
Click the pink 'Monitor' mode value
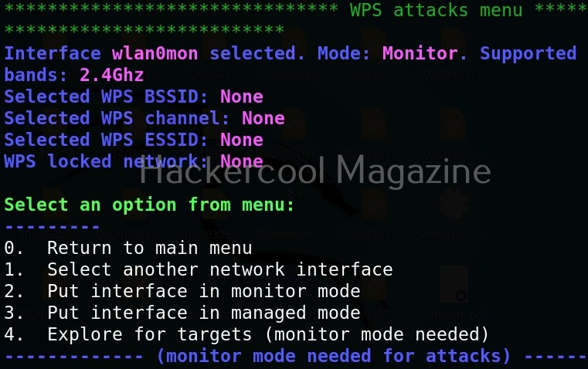420,53
